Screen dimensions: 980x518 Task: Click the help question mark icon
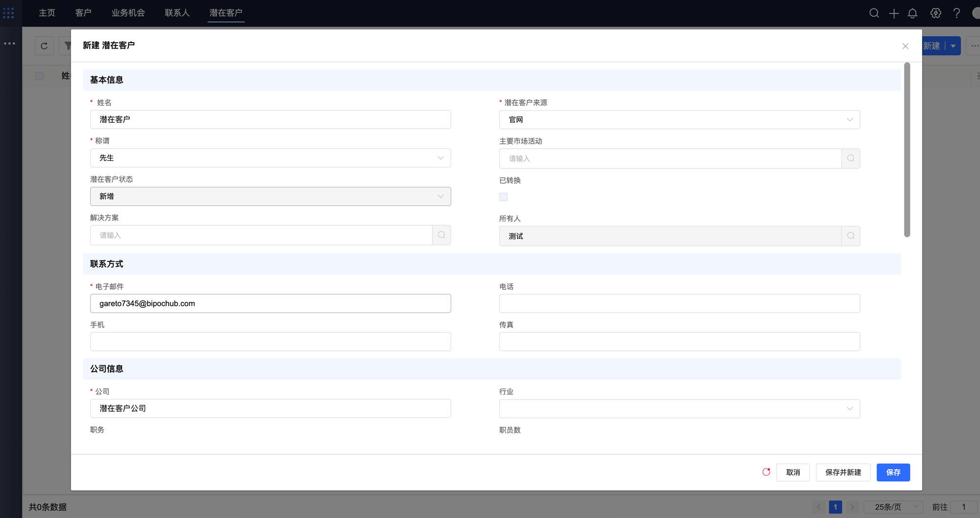pyautogui.click(x=956, y=13)
